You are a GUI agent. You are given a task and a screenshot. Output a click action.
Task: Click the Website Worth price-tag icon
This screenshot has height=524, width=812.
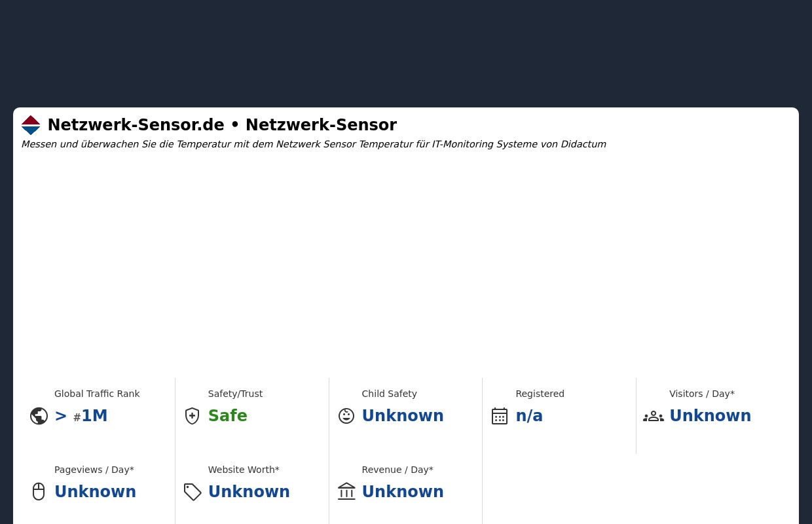(192, 492)
